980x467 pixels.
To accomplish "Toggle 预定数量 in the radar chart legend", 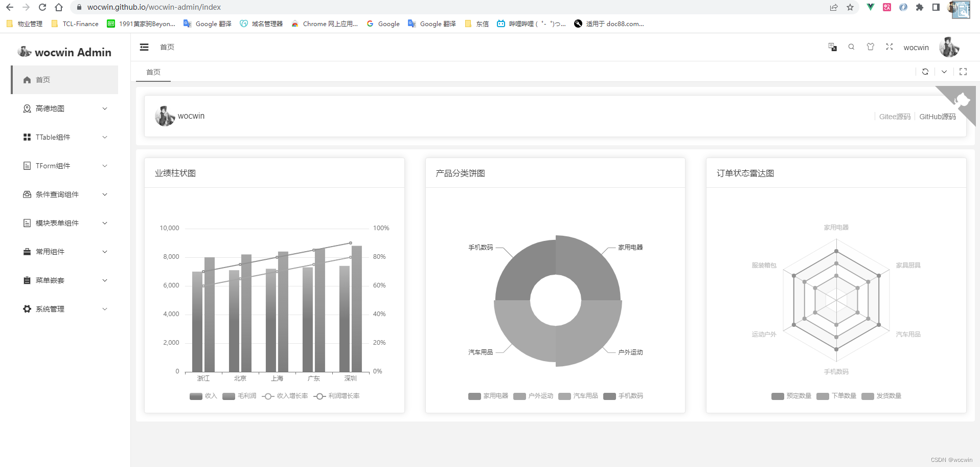I will [x=791, y=396].
